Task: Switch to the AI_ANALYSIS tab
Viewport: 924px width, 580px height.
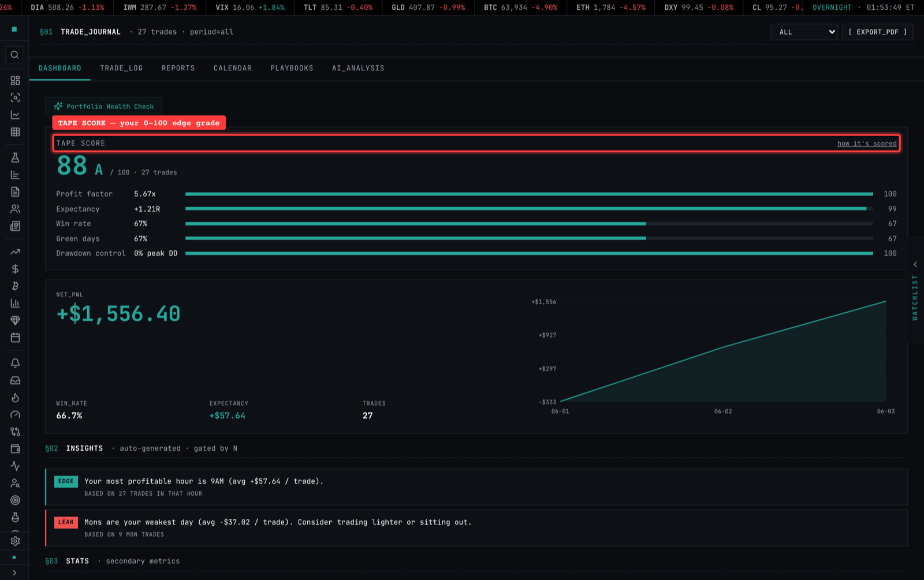Action: [358, 68]
